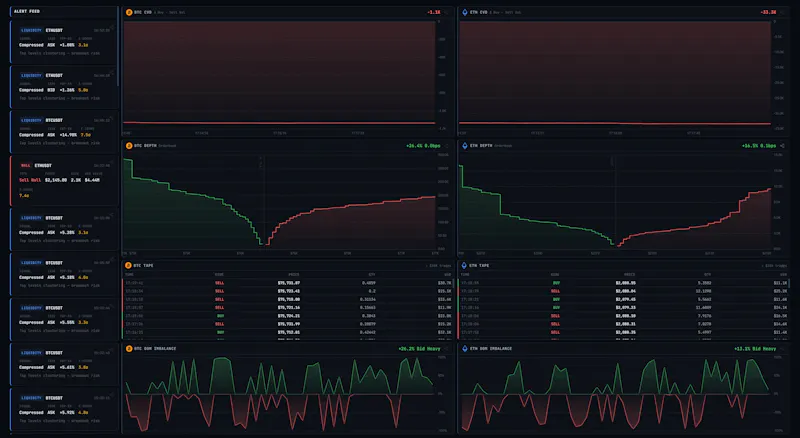800x438 pixels.
Task: Click the Price column header in BTC Tape
Action: click(294, 275)
